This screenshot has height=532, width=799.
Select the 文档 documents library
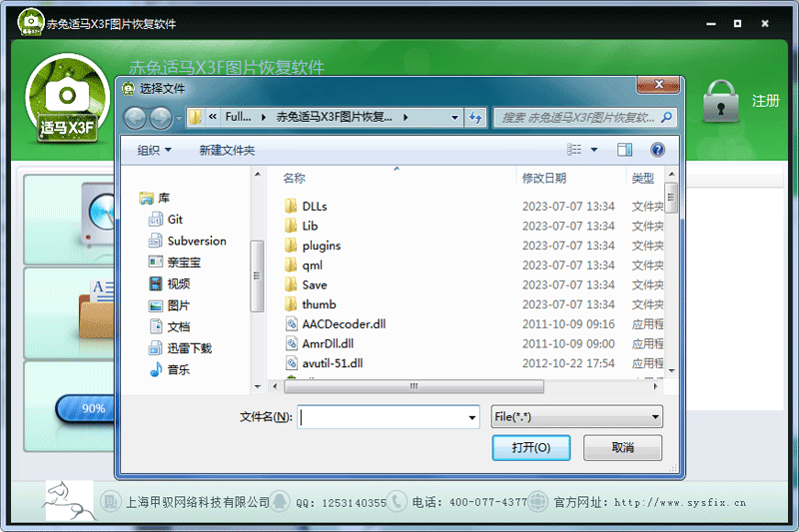point(169,326)
